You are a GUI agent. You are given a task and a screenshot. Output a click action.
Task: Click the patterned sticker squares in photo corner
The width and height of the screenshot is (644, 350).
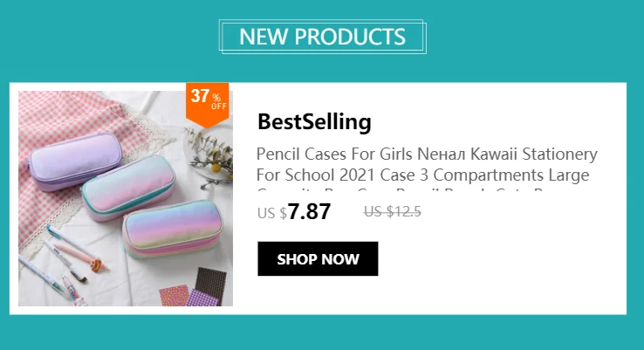pyautogui.click(x=193, y=287)
